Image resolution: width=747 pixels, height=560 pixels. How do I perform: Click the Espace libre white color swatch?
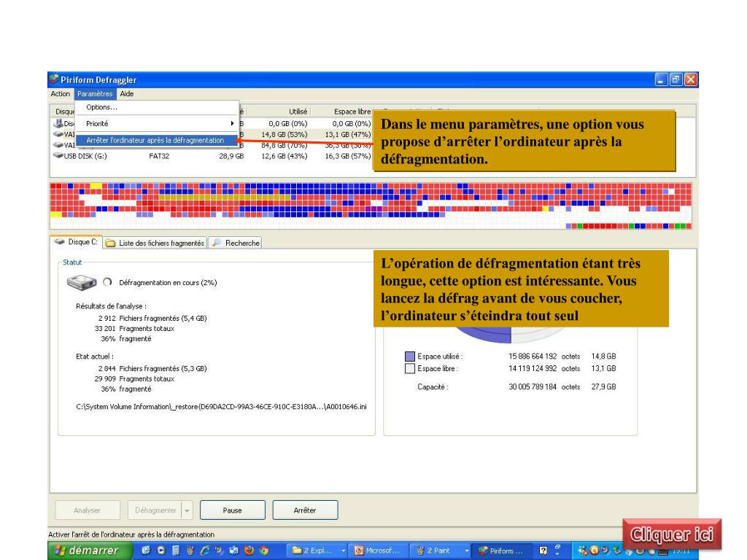[410, 368]
